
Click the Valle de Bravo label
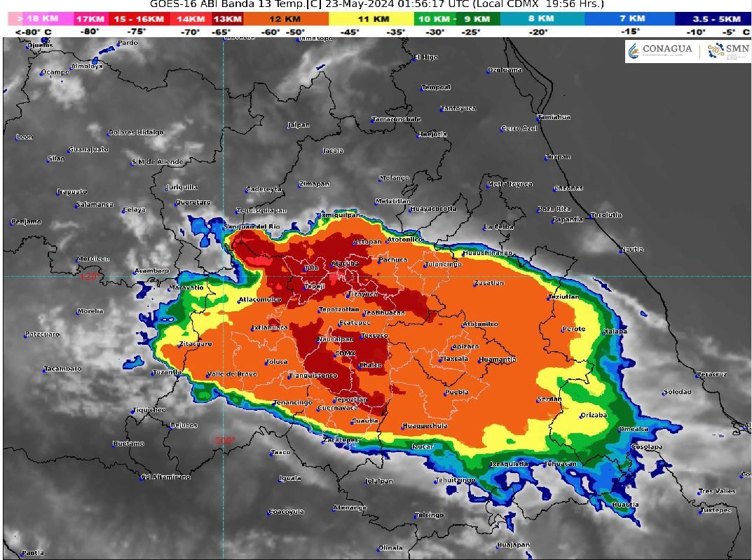pyautogui.click(x=232, y=374)
